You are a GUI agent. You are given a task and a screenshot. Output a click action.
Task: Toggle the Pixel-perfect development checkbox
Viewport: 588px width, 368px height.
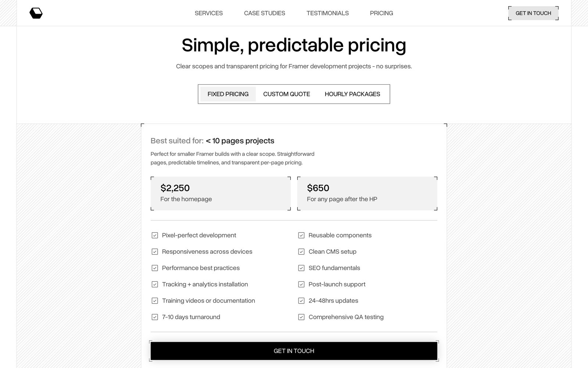[x=155, y=235]
